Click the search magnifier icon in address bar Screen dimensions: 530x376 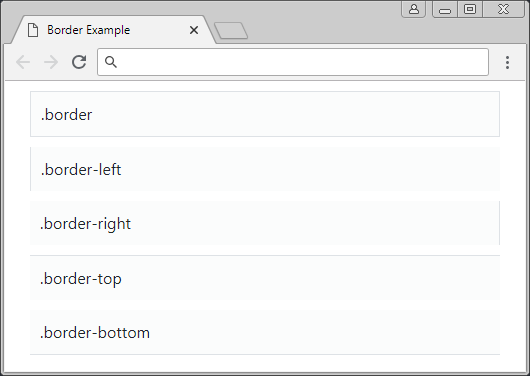point(111,62)
